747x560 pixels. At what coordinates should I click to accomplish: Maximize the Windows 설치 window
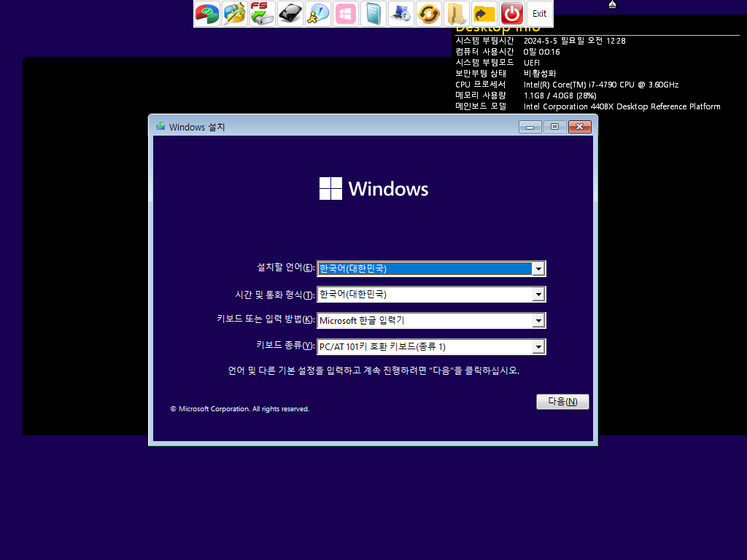coord(554,127)
